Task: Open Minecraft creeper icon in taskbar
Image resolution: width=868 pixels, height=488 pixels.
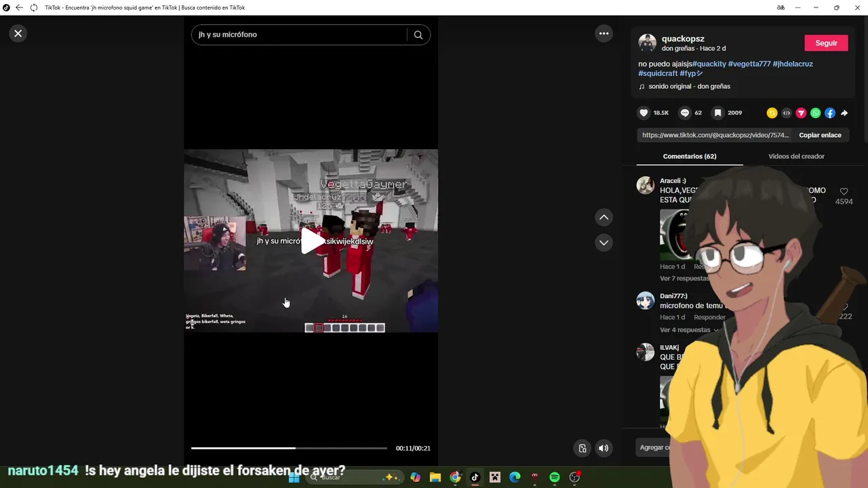Action: [x=495, y=477]
